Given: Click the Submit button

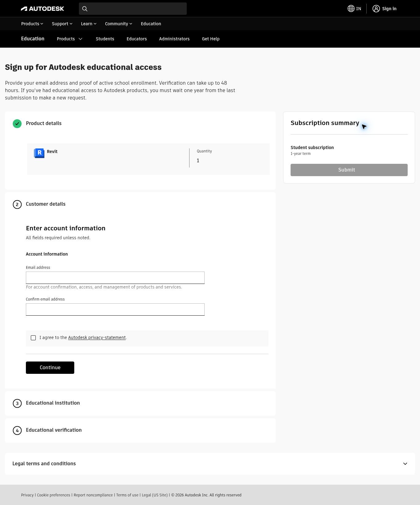Looking at the screenshot, I should [349, 170].
